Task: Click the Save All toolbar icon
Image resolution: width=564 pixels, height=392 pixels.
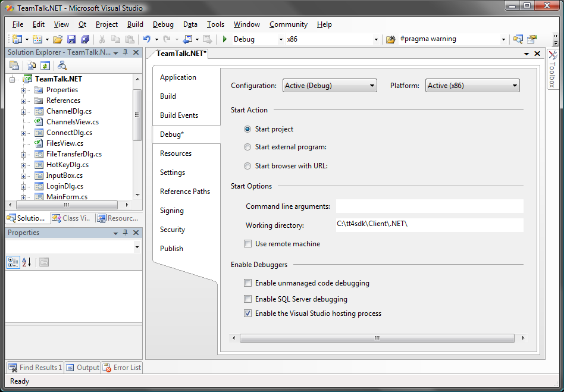Action: pyautogui.click(x=84, y=39)
